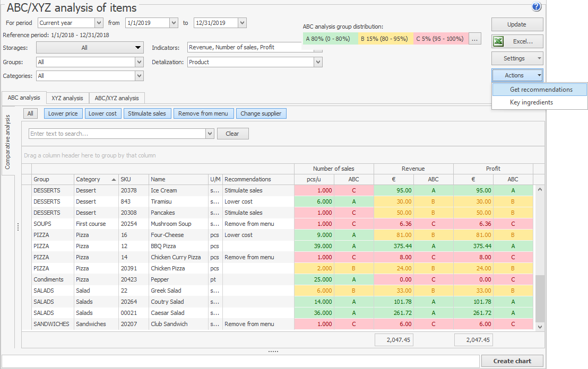This screenshot has height=369, width=588.
Task: Open the For period dropdown
Action: (99, 23)
